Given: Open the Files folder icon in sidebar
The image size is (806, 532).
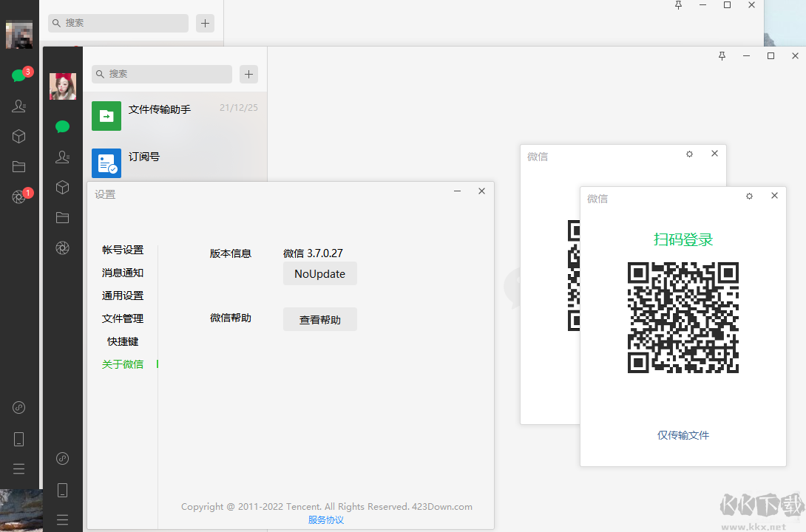Looking at the screenshot, I should (x=63, y=217).
